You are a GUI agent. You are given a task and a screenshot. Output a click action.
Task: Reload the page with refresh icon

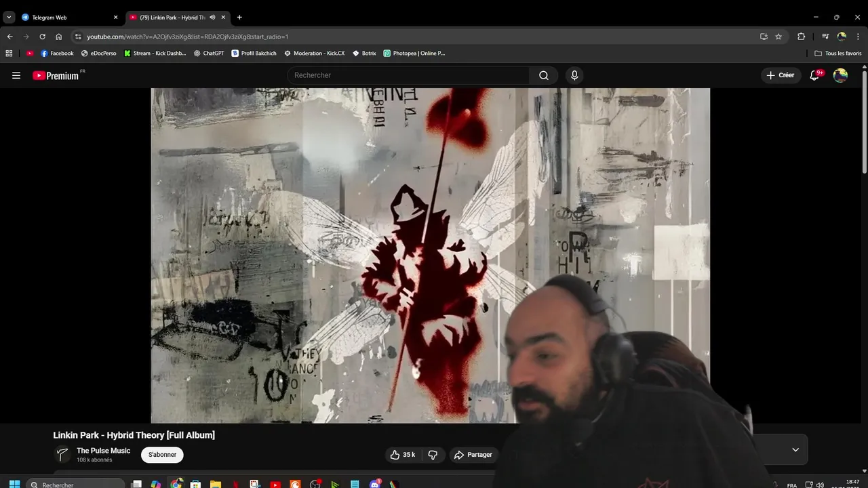click(42, 37)
